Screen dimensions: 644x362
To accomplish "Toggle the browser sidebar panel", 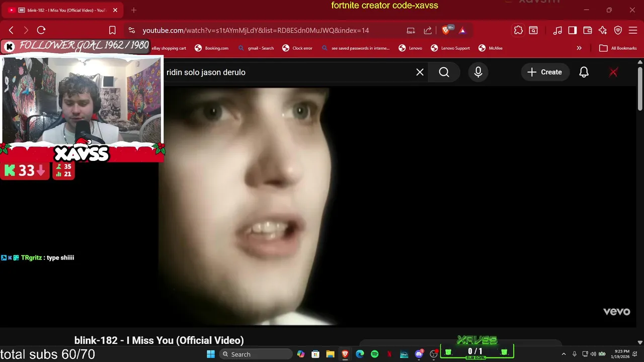I will pos(572,30).
